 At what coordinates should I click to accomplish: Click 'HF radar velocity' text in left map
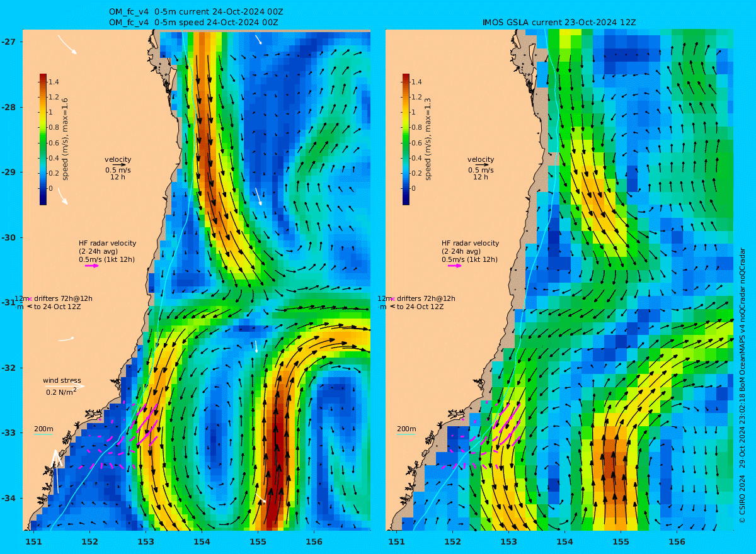[x=107, y=243]
